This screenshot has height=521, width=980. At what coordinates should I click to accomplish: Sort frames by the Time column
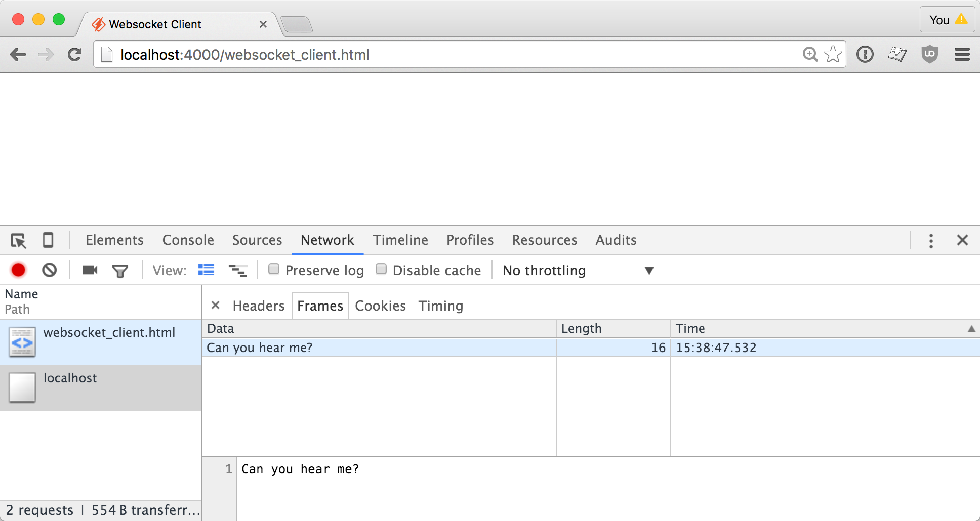(691, 328)
